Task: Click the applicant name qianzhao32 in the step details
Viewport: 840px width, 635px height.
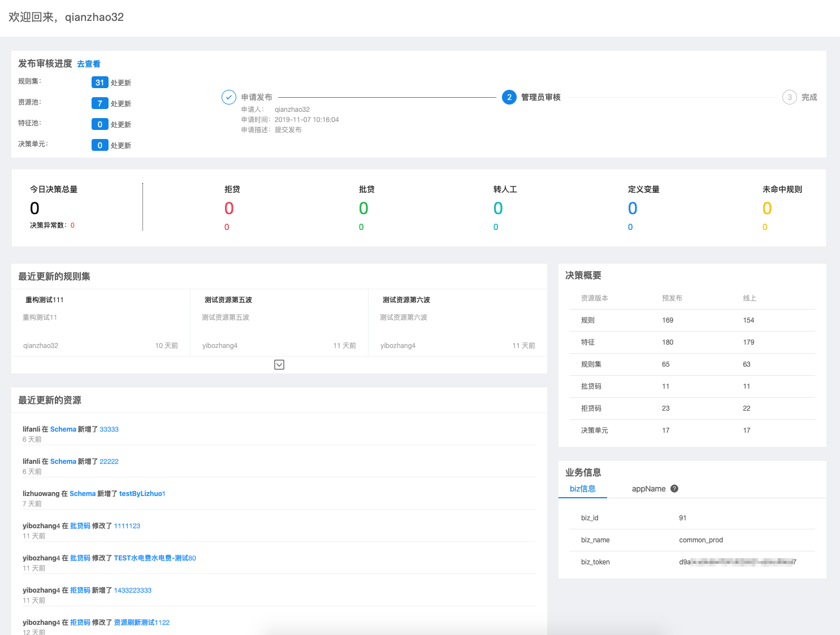Action: (292, 110)
